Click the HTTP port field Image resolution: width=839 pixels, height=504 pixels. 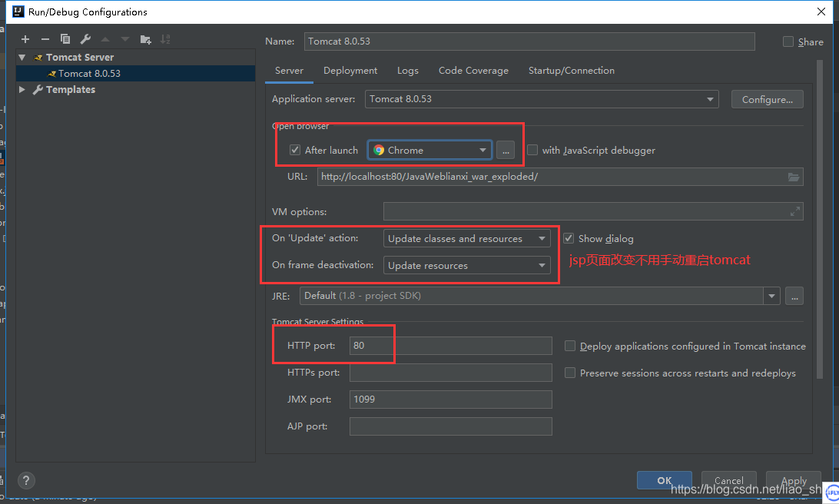(x=450, y=346)
